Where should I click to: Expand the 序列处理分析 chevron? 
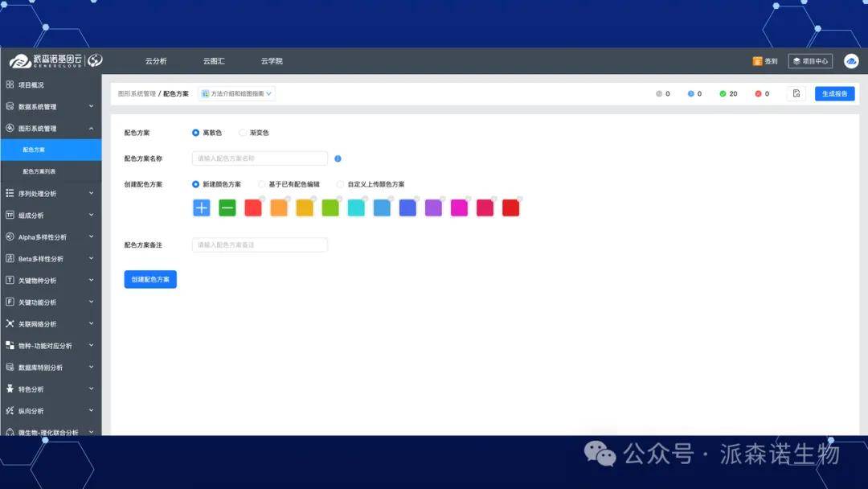(x=92, y=193)
